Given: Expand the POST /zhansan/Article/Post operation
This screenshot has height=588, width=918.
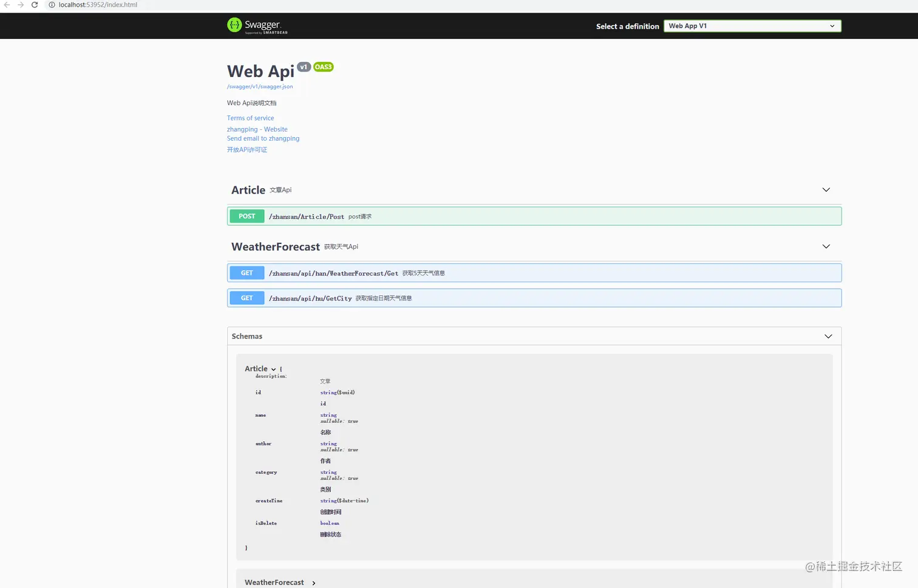Looking at the screenshot, I should coord(534,217).
